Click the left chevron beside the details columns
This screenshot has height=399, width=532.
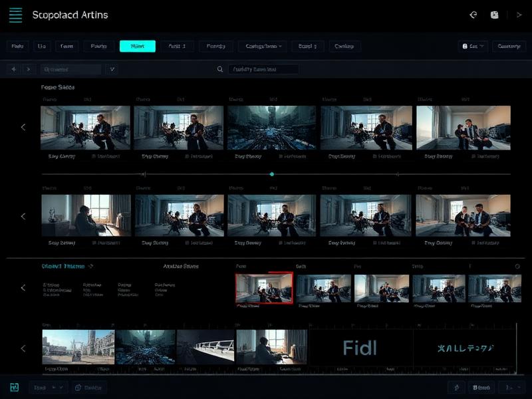pos(23,288)
